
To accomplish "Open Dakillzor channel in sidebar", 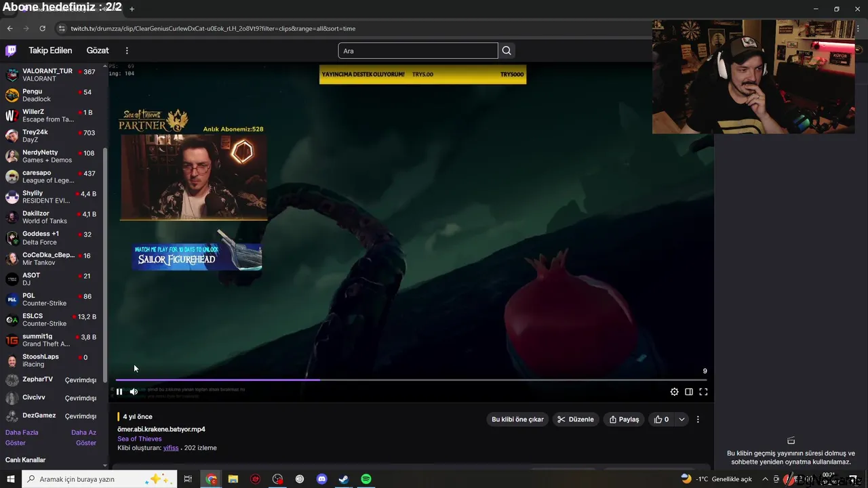I will [x=53, y=217].
